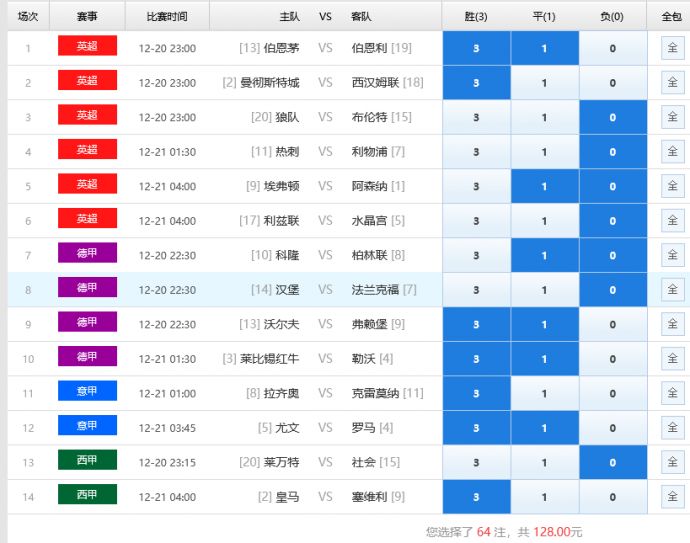Image resolution: width=690 pixels, height=543 pixels.
Task: Click the 全 button for 伯恩茅 match
Action: (x=672, y=48)
